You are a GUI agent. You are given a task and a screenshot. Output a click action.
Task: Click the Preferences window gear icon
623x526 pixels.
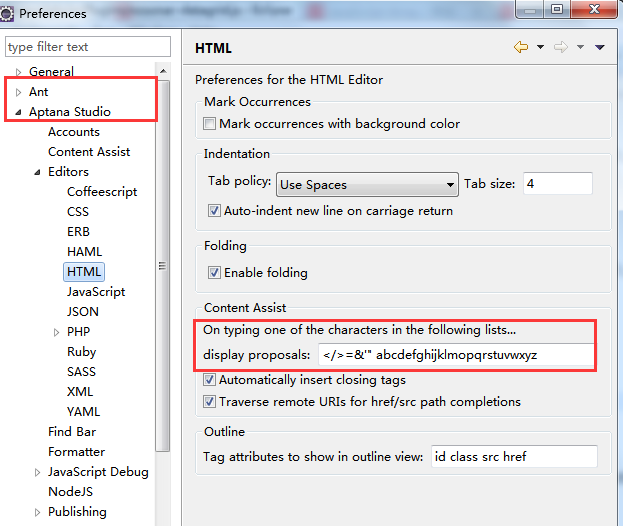click(x=6, y=14)
